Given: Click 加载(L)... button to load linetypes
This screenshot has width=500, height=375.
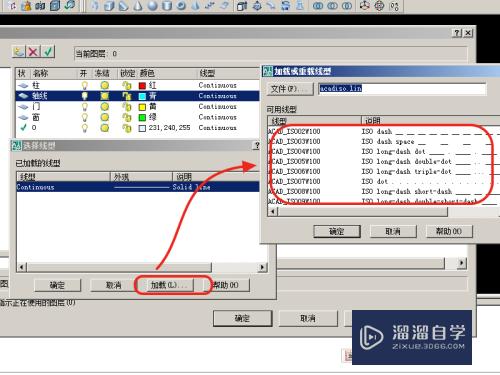Looking at the screenshot, I should 169,285.
